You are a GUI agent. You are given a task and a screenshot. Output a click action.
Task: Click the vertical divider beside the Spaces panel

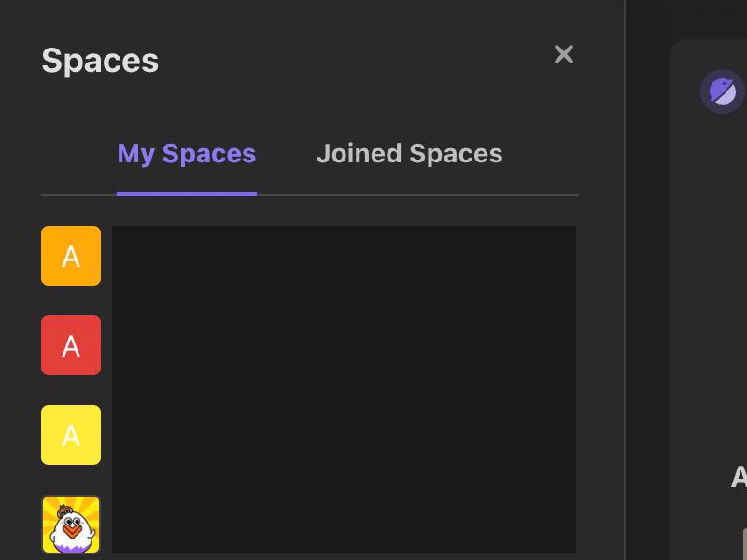625,280
